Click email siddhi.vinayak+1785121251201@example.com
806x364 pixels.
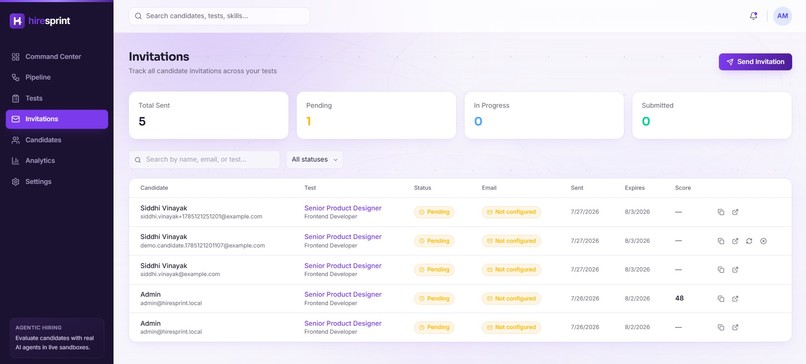201,217
